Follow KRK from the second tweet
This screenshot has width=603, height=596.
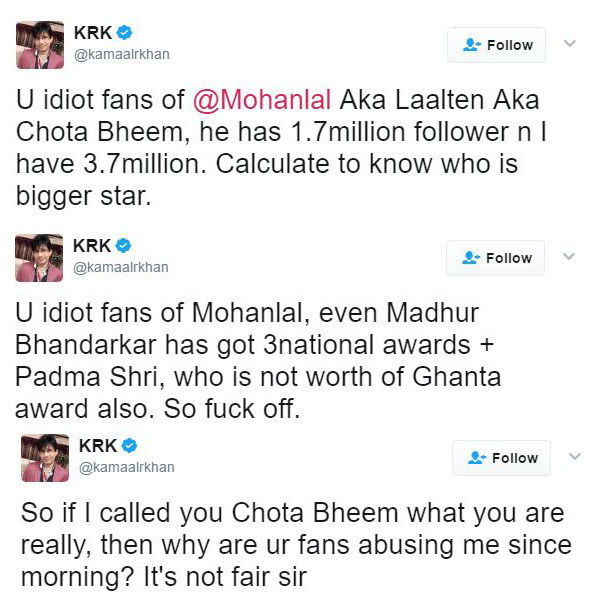coord(496,258)
